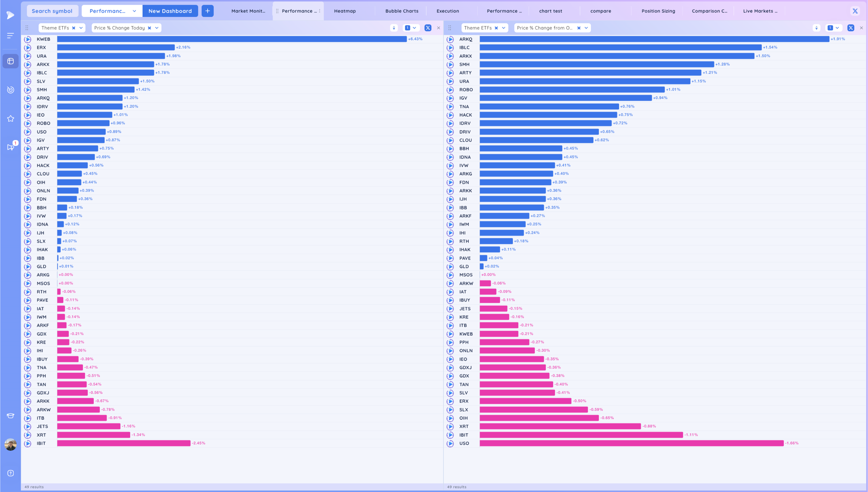Toggle sort order arrows in left panel
This screenshot has width=868, height=492.
[x=394, y=28]
